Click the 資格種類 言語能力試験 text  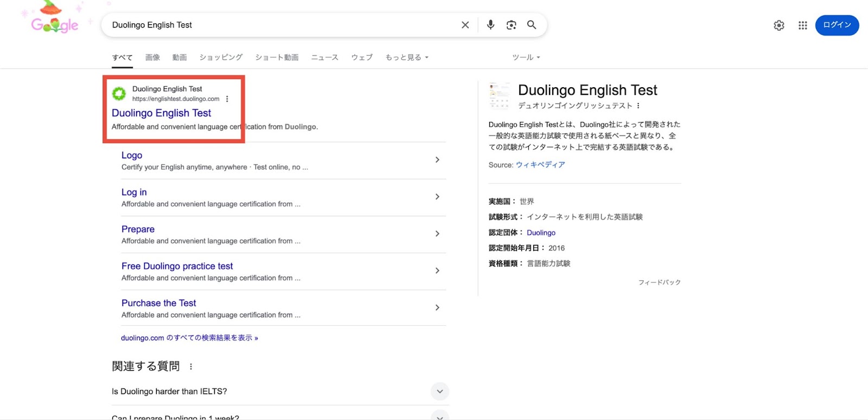pyautogui.click(x=548, y=263)
